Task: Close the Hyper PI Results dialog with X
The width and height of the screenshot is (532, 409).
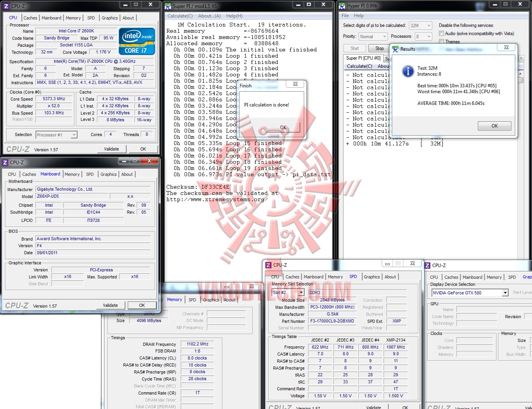Action: 506,47
